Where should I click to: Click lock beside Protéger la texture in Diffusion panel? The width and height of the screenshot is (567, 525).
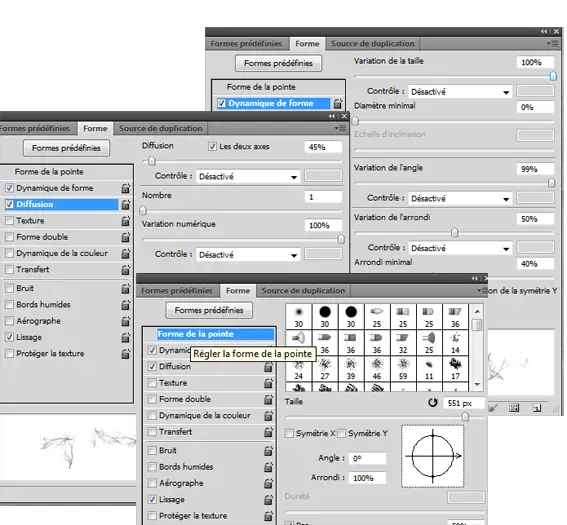point(125,353)
